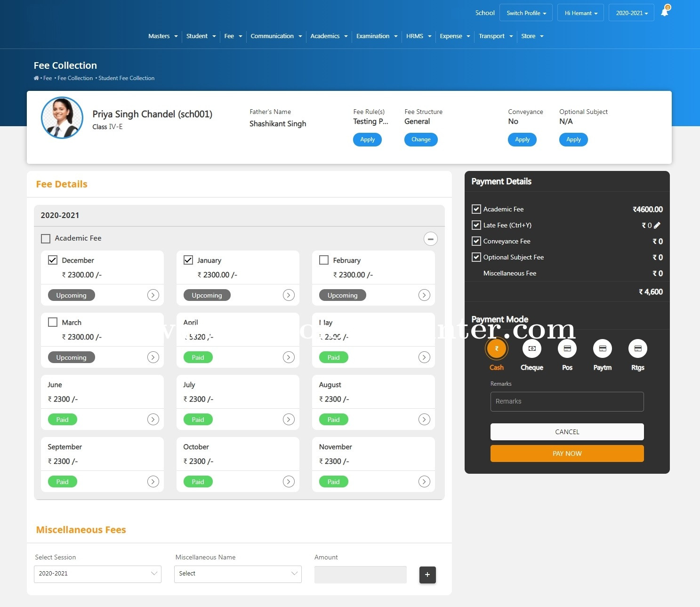Viewport: 700px width, 607px height.
Task: Open Select Session dropdown
Action: tap(97, 574)
